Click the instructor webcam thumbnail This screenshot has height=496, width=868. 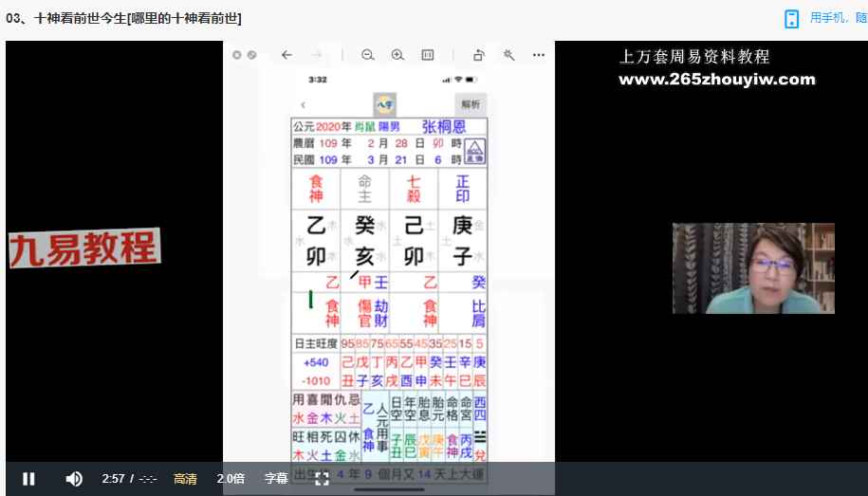click(753, 268)
